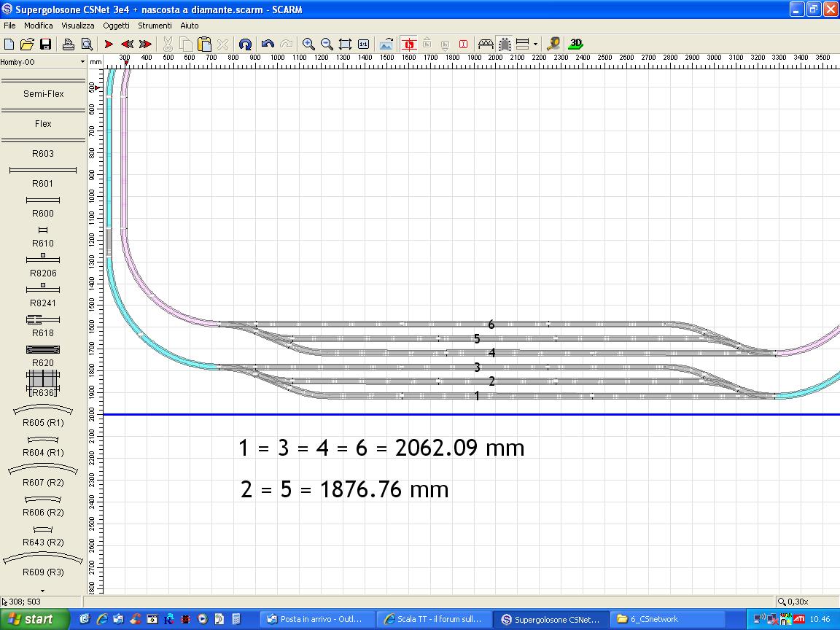
Task: Save the layout with the floppy disk icon
Action: [45, 44]
